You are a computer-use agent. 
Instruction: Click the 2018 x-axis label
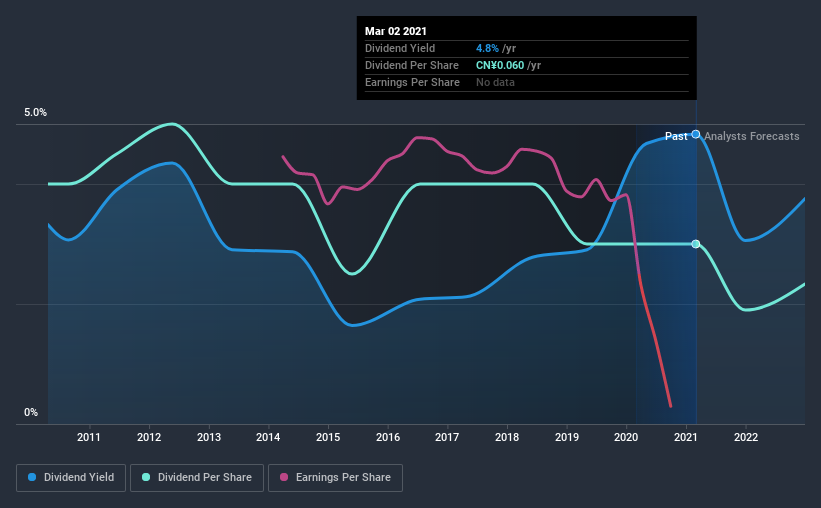coord(507,437)
